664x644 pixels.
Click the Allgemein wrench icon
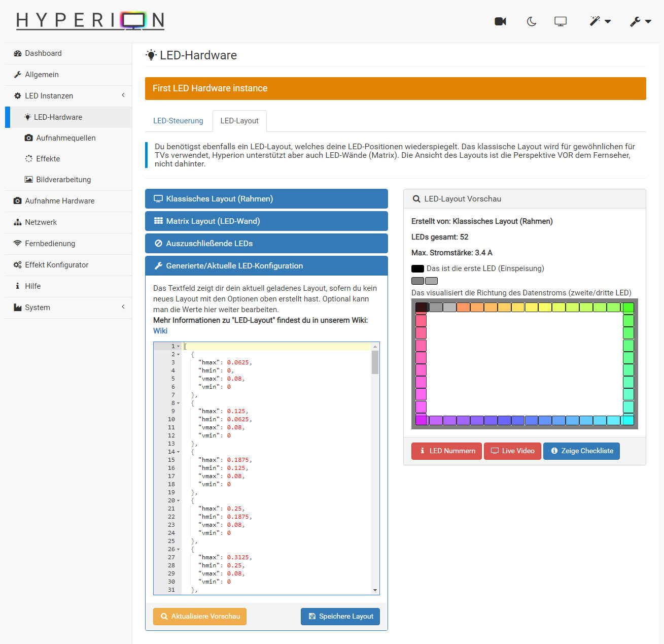coord(18,75)
